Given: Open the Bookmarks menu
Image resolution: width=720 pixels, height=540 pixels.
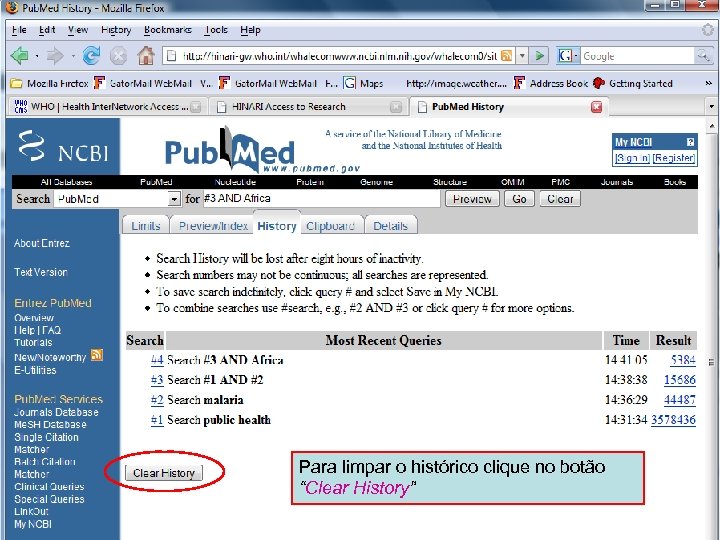Looking at the screenshot, I should point(168,30).
